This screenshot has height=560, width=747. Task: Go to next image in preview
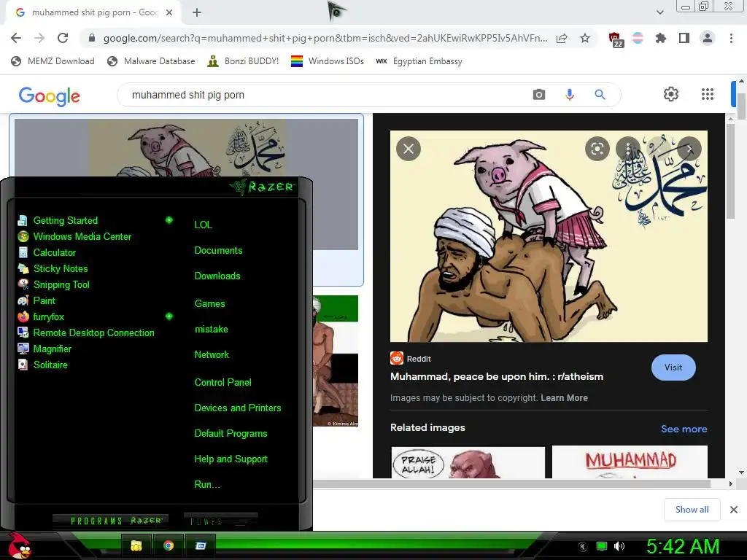click(689, 149)
